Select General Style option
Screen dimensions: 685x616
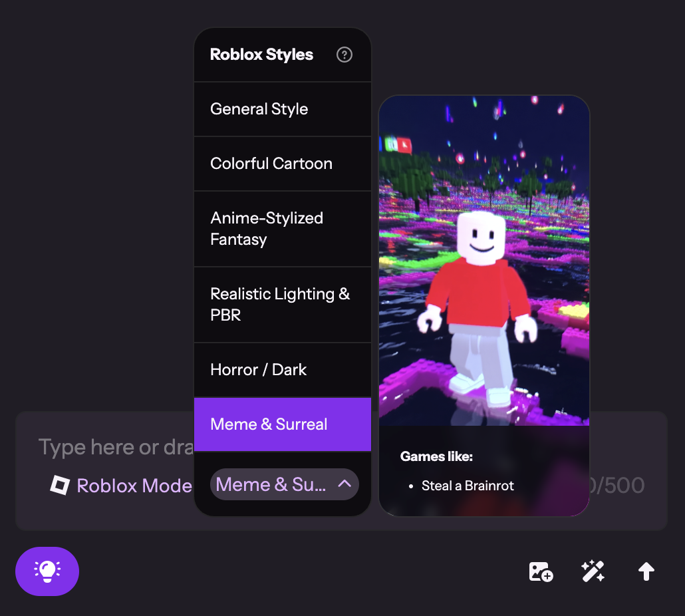283,109
